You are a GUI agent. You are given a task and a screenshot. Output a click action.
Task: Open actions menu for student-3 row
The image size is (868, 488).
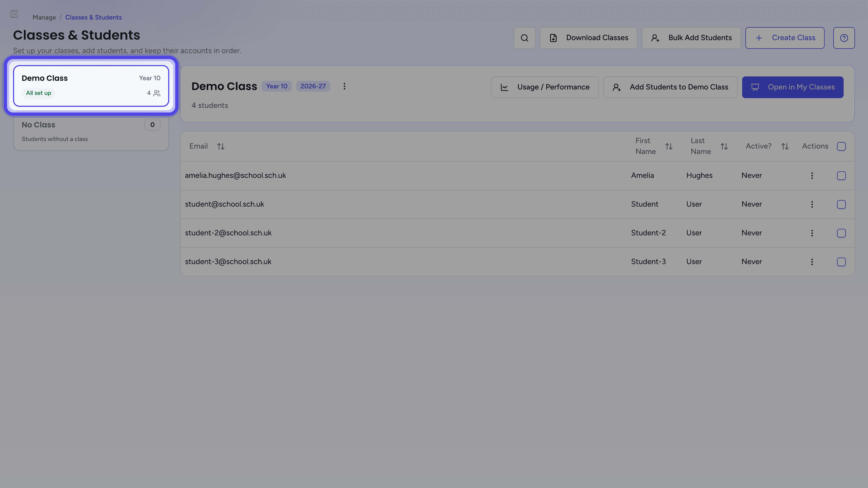tap(812, 262)
